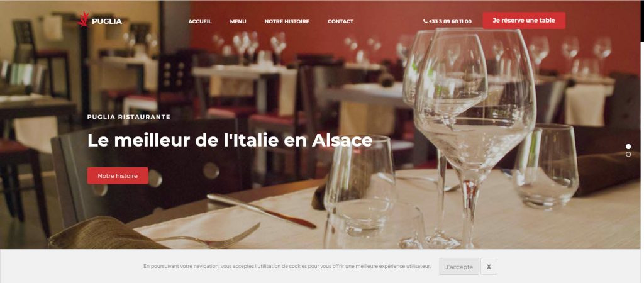The height and width of the screenshot is (283, 644).
Task: Click the large wine glass in hero photo
Action: point(474,136)
